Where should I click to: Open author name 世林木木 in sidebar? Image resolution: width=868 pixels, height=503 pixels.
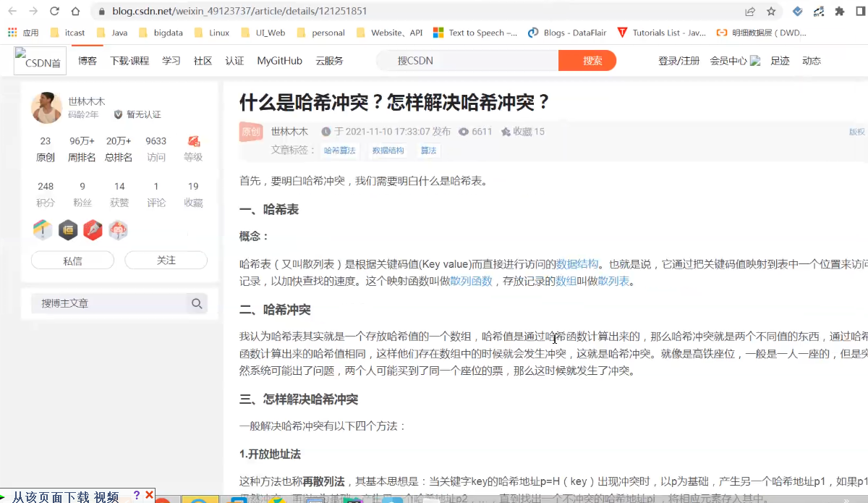coord(87,101)
